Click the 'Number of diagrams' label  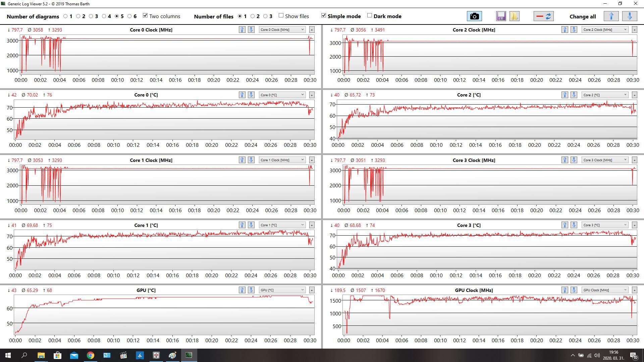[x=33, y=16]
